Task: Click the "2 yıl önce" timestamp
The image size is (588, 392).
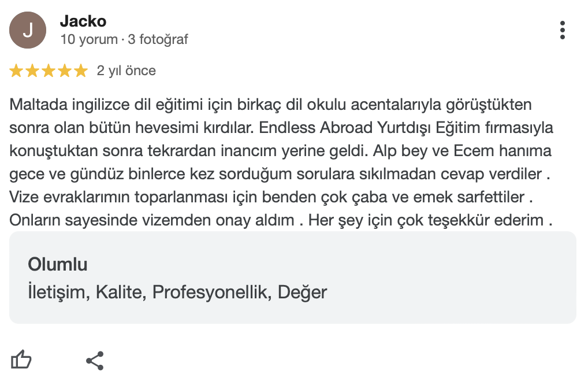Action: click(x=126, y=71)
